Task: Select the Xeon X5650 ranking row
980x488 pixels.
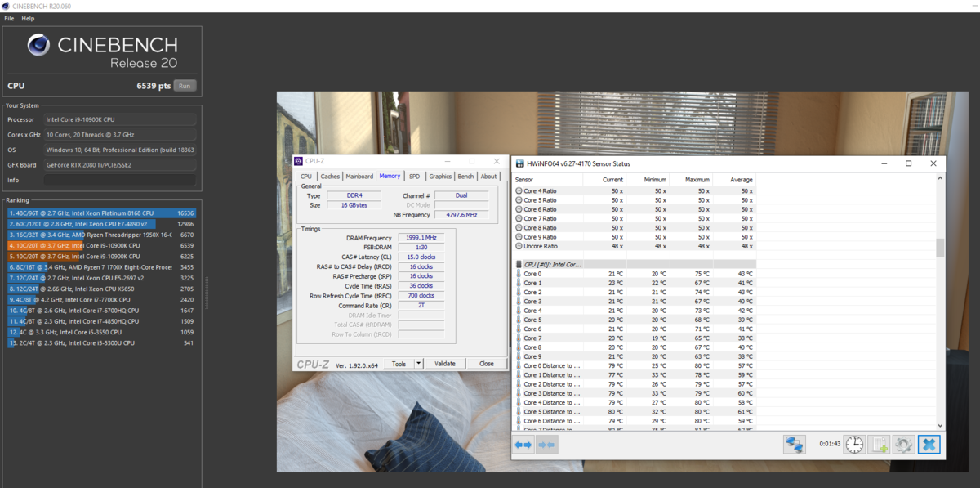Action: click(x=102, y=289)
